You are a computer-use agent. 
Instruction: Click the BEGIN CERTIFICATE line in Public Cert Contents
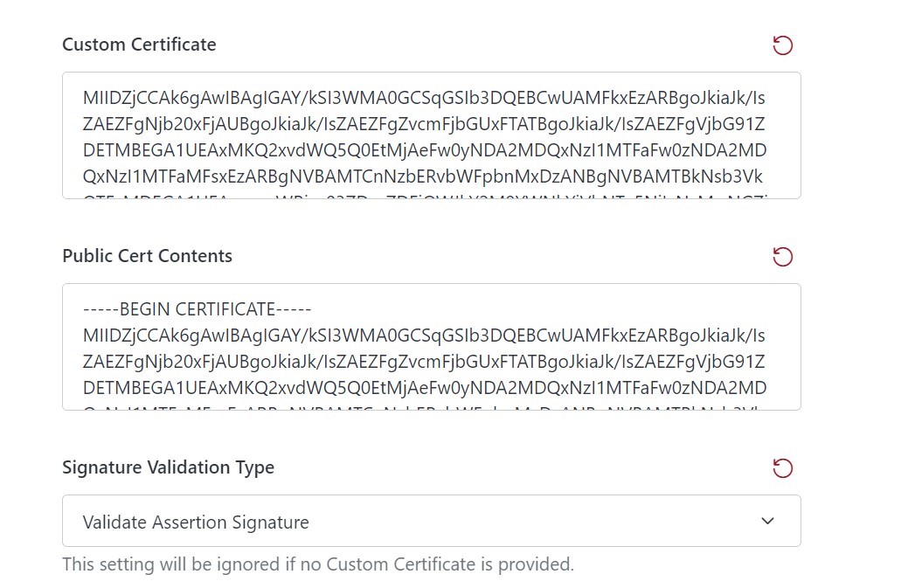point(196,308)
